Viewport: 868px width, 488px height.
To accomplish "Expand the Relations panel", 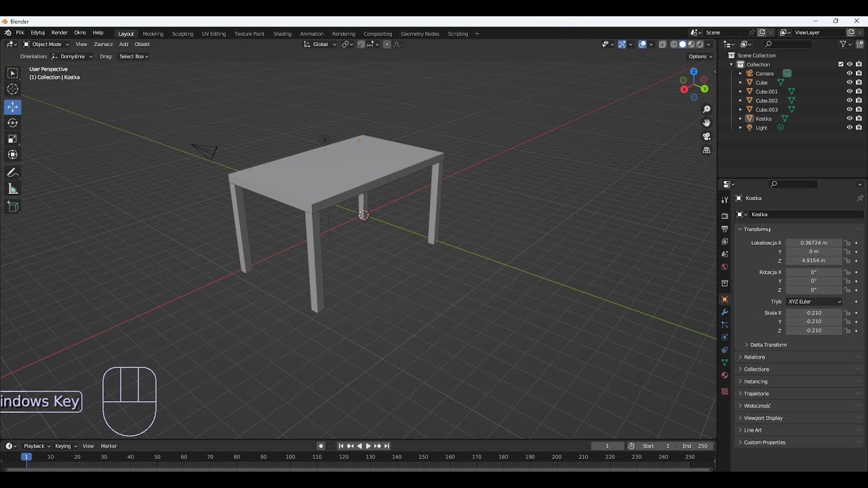I will click(x=754, y=357).
